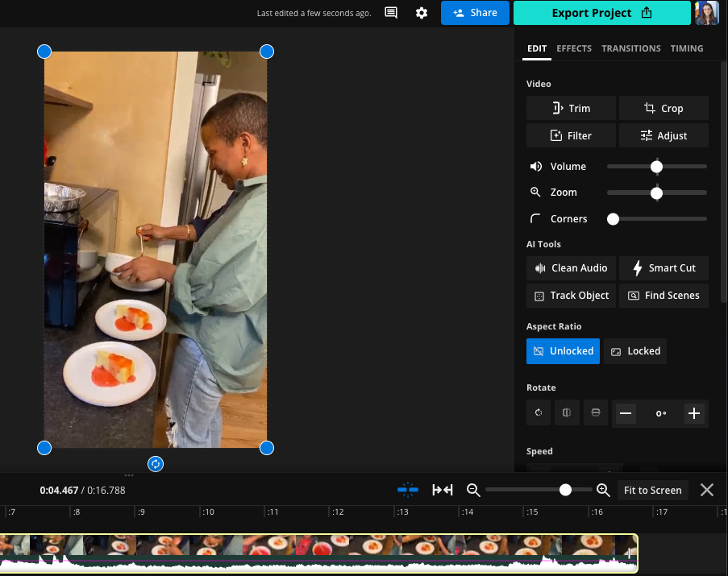The width and height of the screenshot is (728, 576).
Task: Click the Zoom magnifier icon
Action: tap(535, 192)
